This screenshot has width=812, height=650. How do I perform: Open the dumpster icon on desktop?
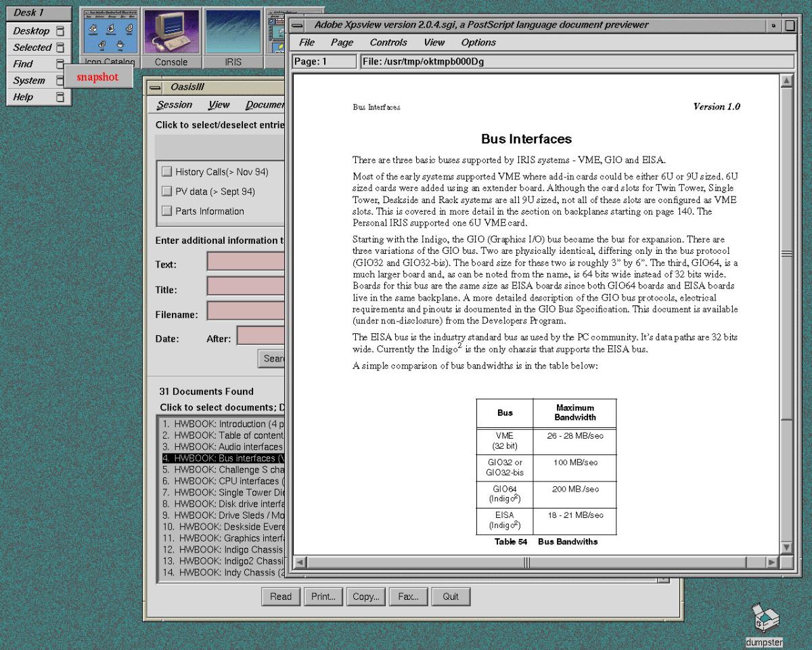coord(765,624)
